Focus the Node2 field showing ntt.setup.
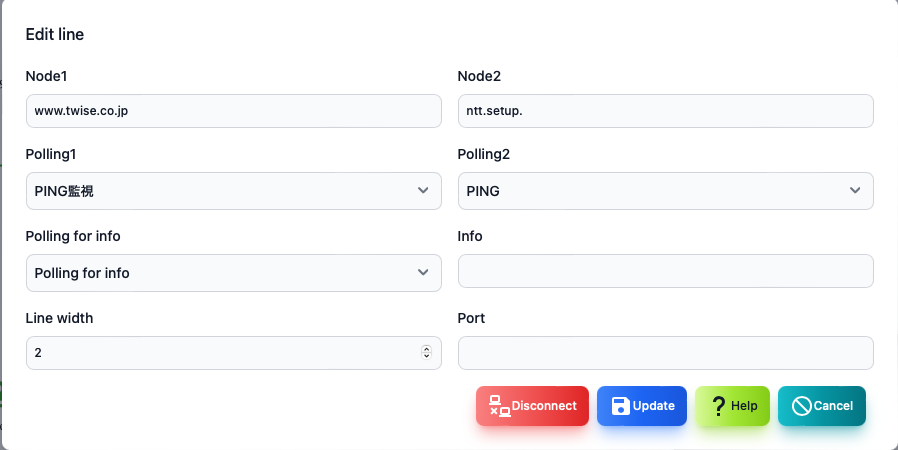This screenshot has width=898, height=450. tap(665, 111)
